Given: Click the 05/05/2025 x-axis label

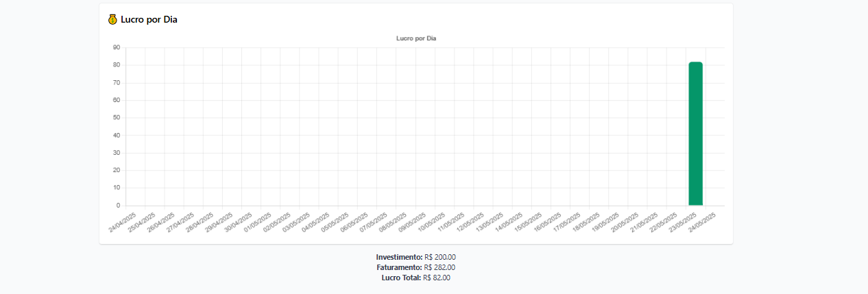Looking at the screenshot, I should tap(336, 221).
